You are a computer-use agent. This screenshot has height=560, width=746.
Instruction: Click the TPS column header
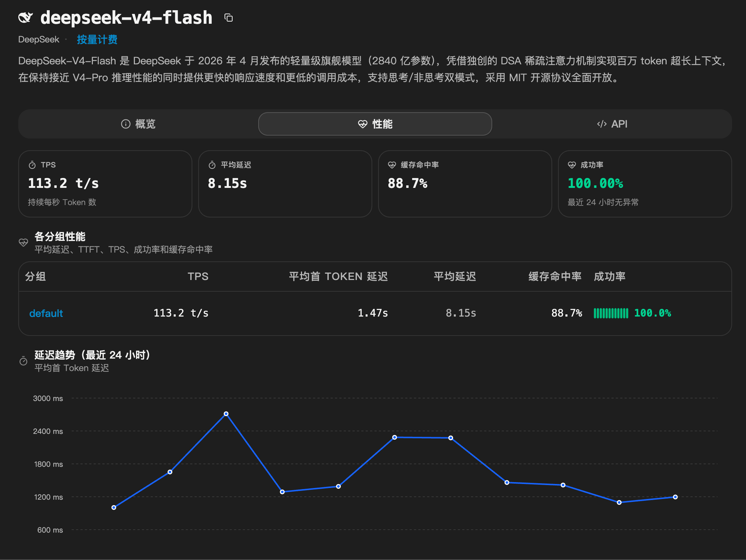[x=198, y=276]
